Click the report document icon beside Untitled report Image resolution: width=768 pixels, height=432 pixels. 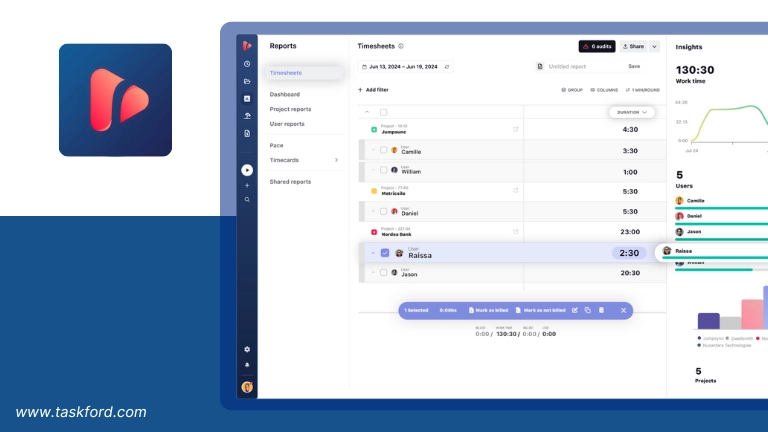[540, 67]
